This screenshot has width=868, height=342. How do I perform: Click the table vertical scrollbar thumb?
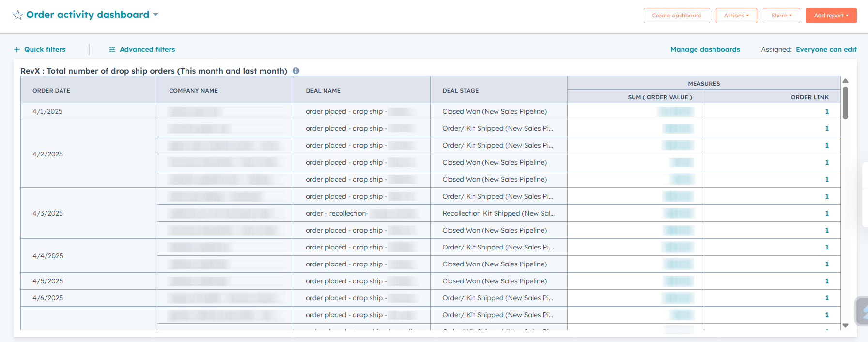(x=845, y=103)
